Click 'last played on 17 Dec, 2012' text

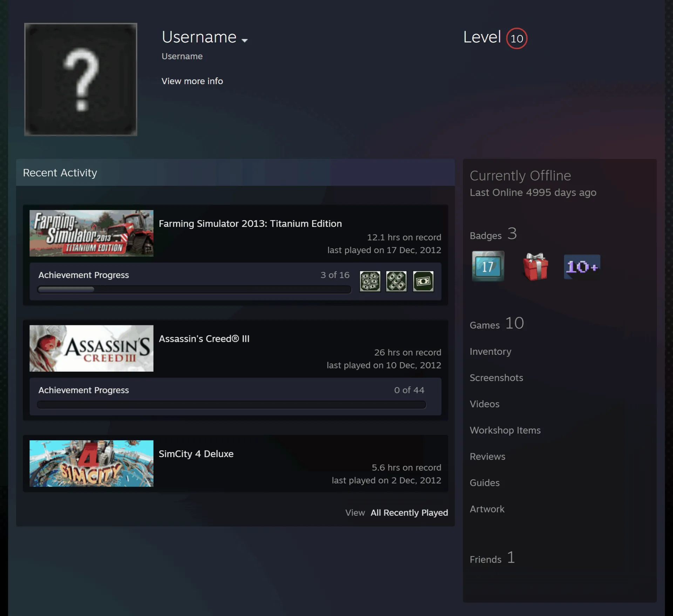coord(384,250)
